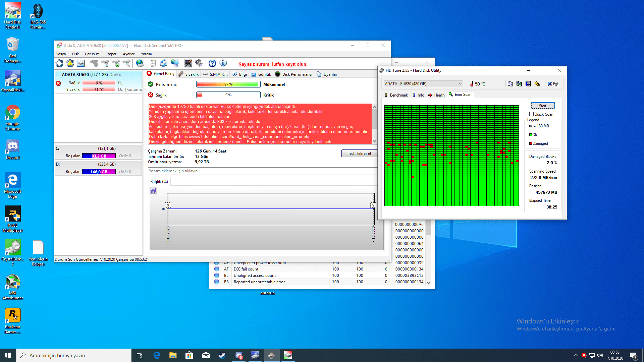Screen dimensions: 644x362
Task: Open the Rapor menu
Action: point(111,54)
